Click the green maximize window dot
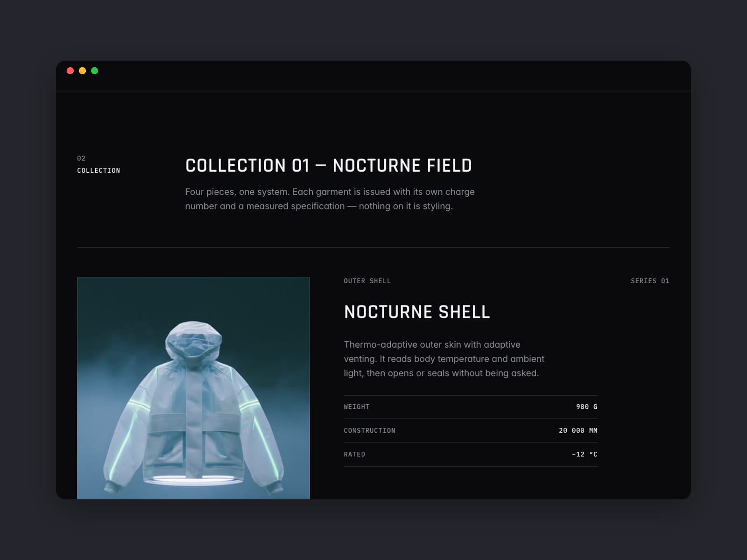This screenshot has height=560, width=747. click(x=94, y=71)
